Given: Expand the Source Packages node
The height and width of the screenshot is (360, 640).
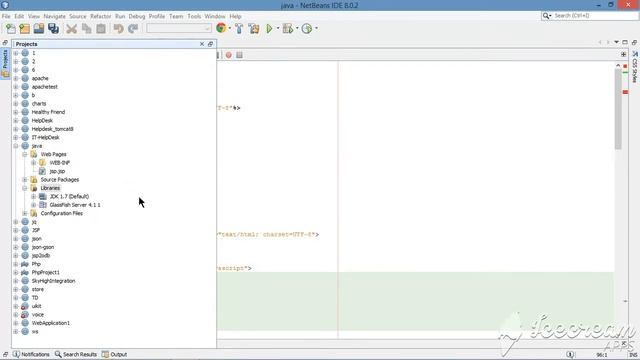Looking at the screenshot, I should tap(25, 180).
